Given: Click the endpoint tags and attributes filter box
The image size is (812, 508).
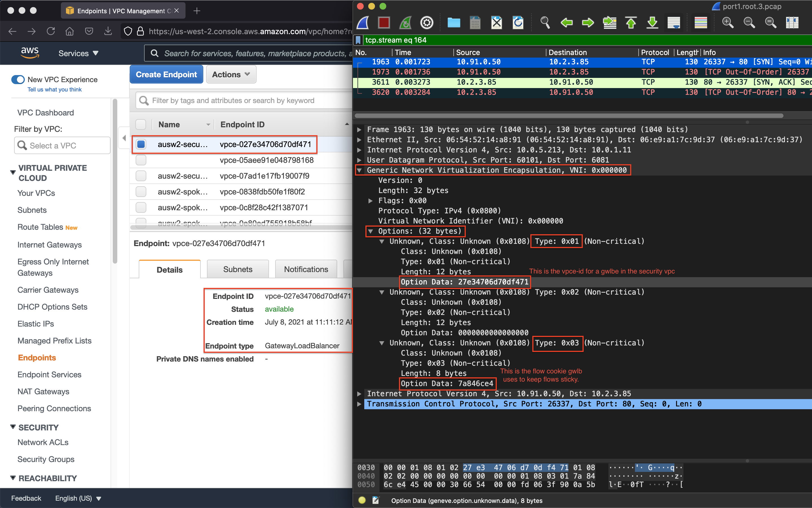Looking at the screenshot, I should [x=244, y=100].
